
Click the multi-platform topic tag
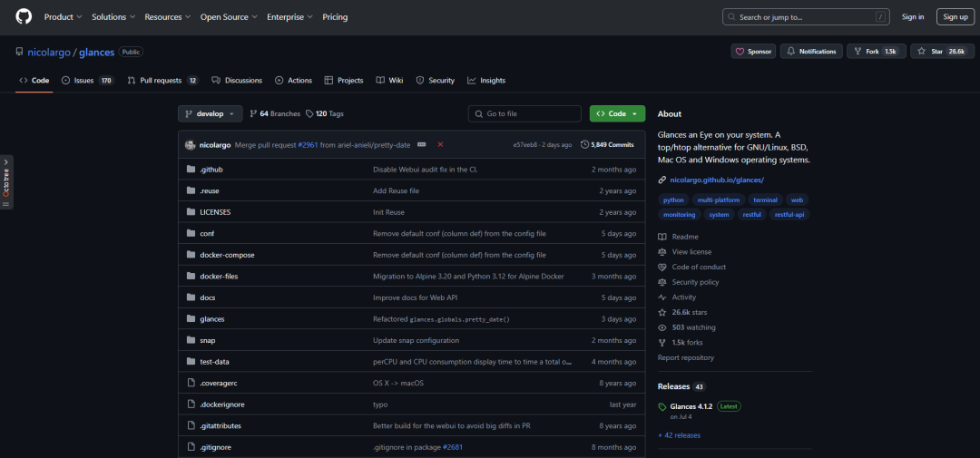click(719, 200)
